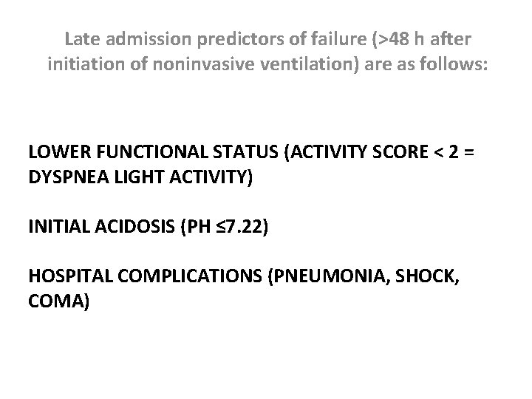Click the word 'COMPLICATIONS' in the third bullet
The height and width of the screenshot is (399, 532).
(x=190, y=276)
